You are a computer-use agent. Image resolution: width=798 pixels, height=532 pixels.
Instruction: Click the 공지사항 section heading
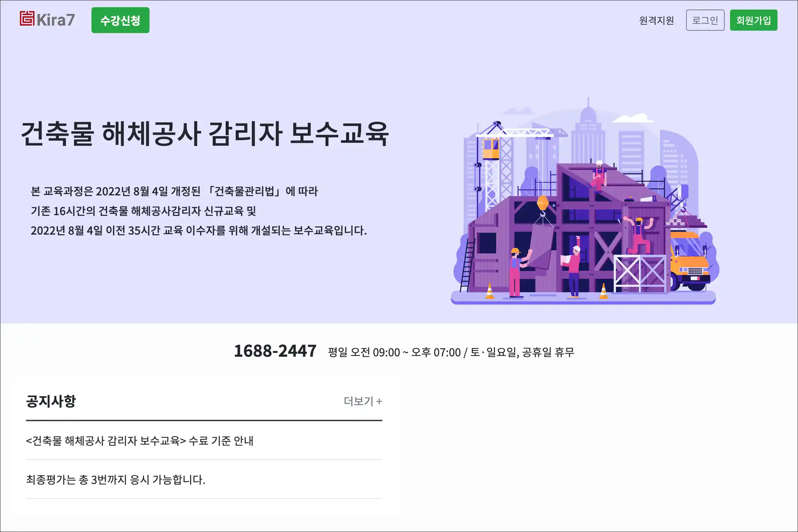tap(51, 401)
